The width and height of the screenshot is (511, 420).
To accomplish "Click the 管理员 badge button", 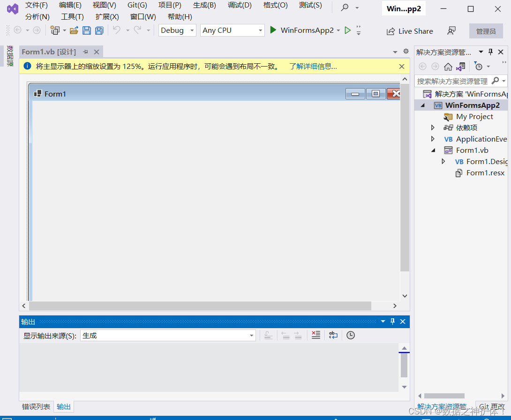I will pos(486,31).
